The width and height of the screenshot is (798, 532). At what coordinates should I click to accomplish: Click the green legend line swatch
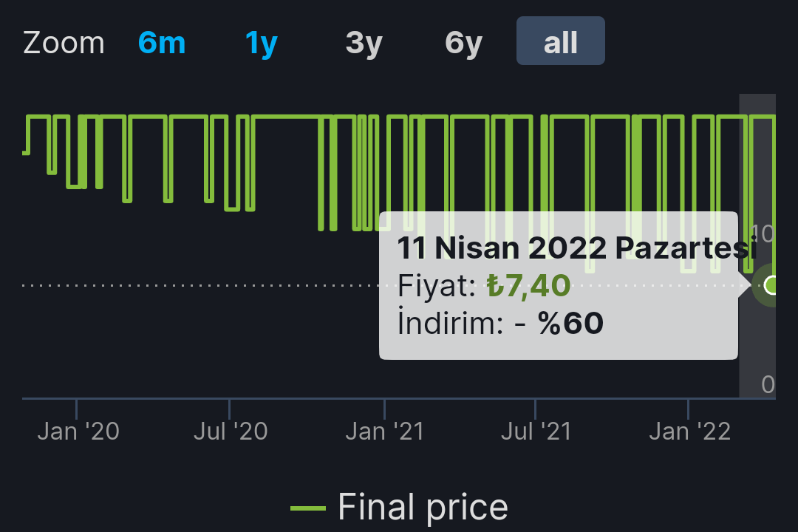[307, 508]
